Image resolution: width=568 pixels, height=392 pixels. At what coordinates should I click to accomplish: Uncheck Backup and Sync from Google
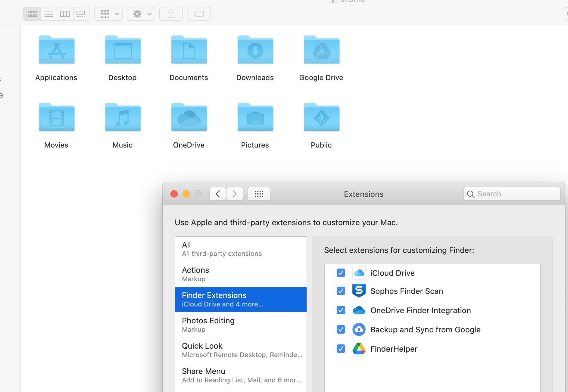tap(341, 329)
